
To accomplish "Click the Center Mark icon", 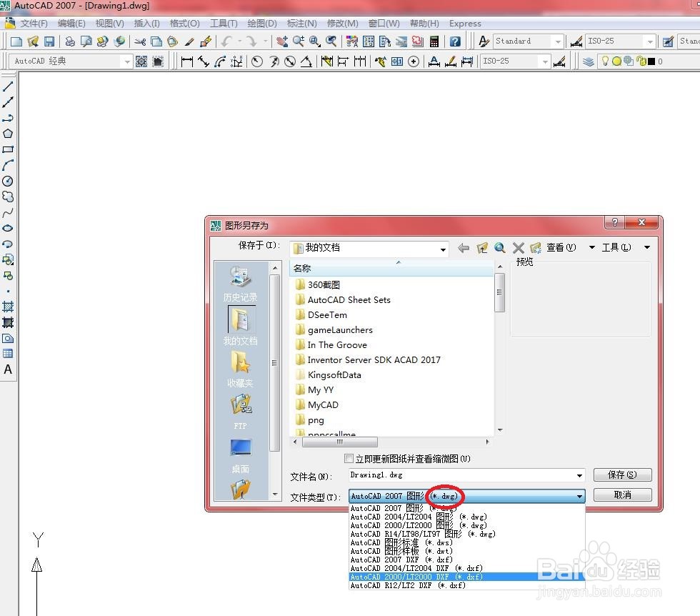I will coord(414,61).
